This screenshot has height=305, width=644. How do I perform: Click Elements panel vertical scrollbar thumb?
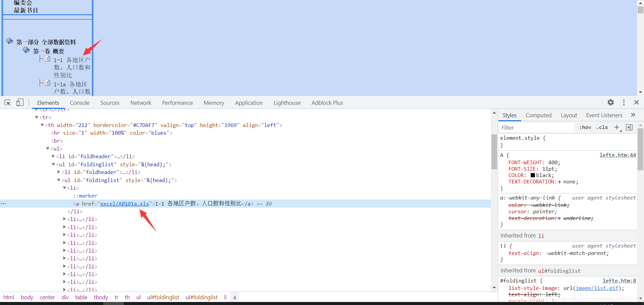494,152
